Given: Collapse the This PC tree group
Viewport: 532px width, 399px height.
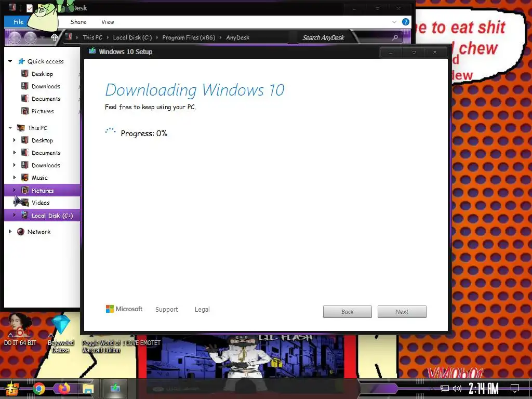Looking at the screenshot, I should (10, 128).
